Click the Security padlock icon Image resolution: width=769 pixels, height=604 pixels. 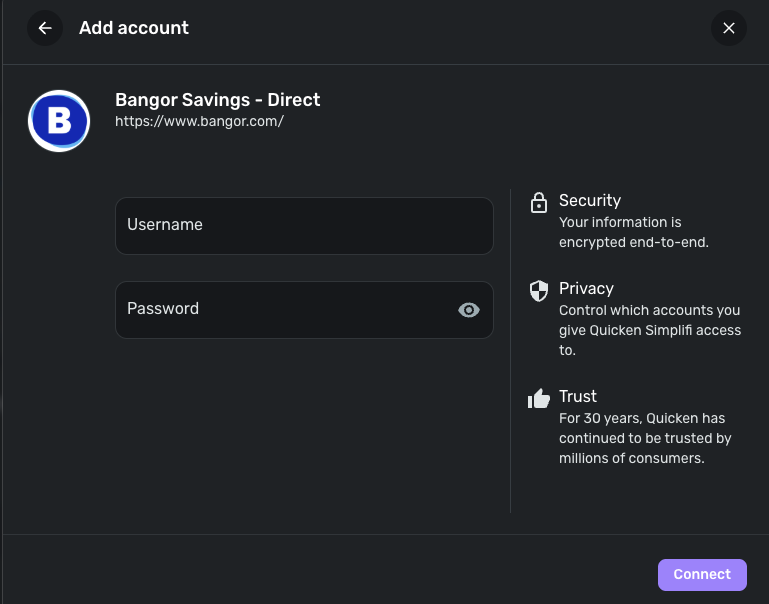pos(539,202)
